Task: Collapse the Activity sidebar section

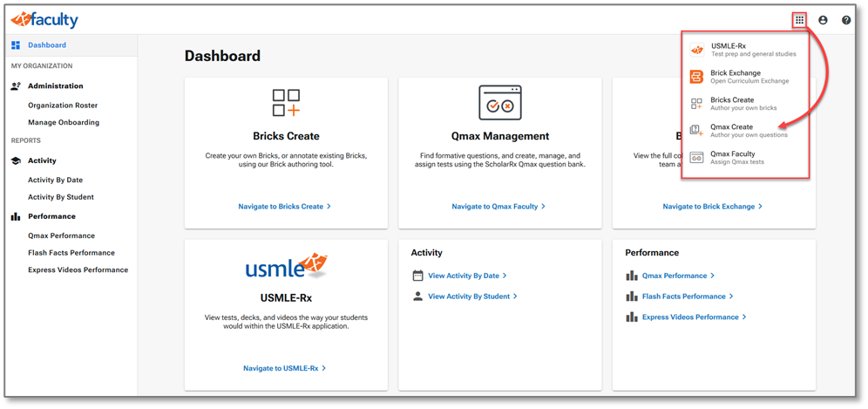Action: pyautogui.click(x=42, y=160)
